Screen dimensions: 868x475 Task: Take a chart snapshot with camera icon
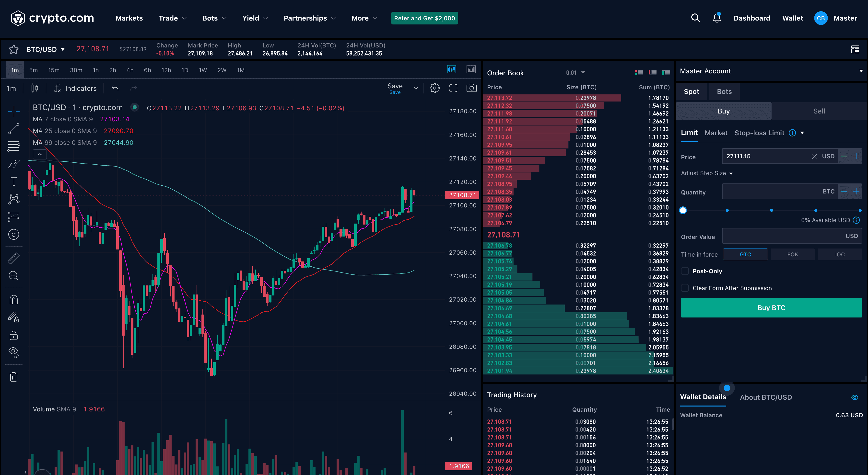(x=471, y=88)
